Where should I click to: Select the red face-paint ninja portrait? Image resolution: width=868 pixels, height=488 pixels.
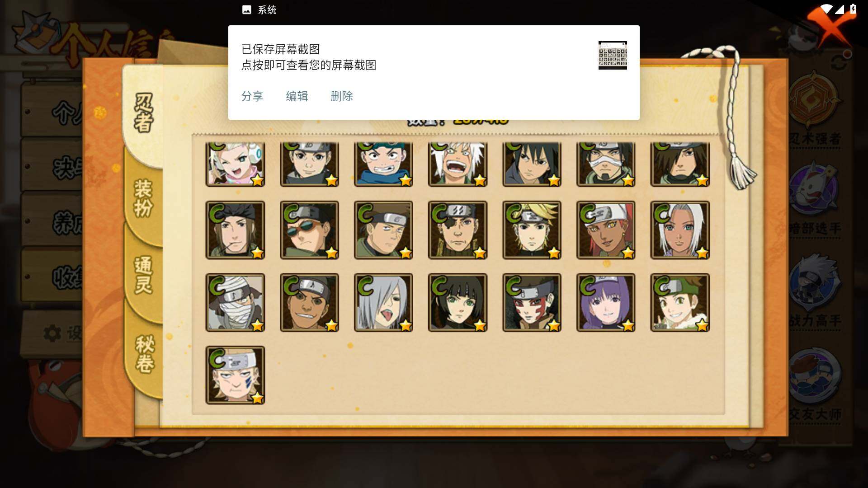pos(532,302)
